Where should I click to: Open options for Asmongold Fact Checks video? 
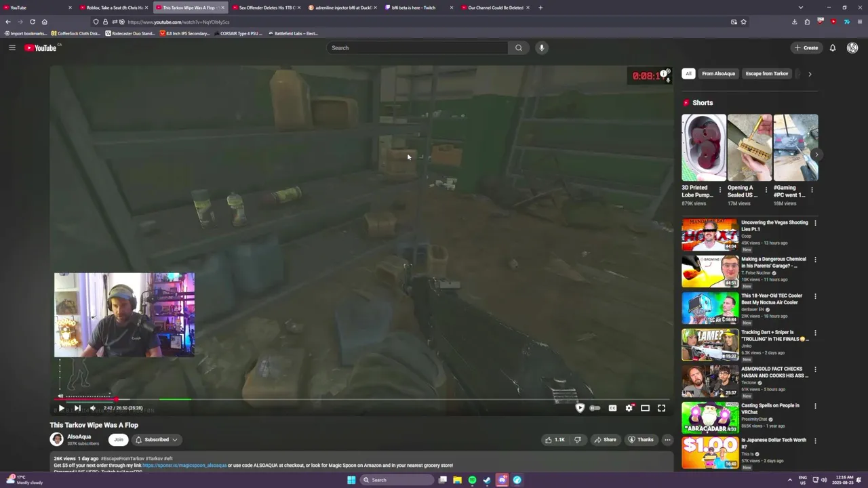[815, 369]
